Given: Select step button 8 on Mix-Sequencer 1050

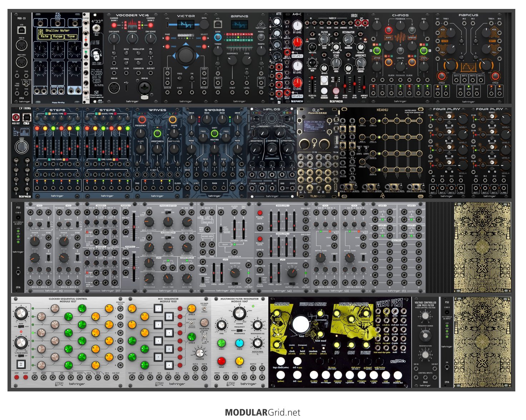Looking at the screenshot, I should [x=169, y=365].
